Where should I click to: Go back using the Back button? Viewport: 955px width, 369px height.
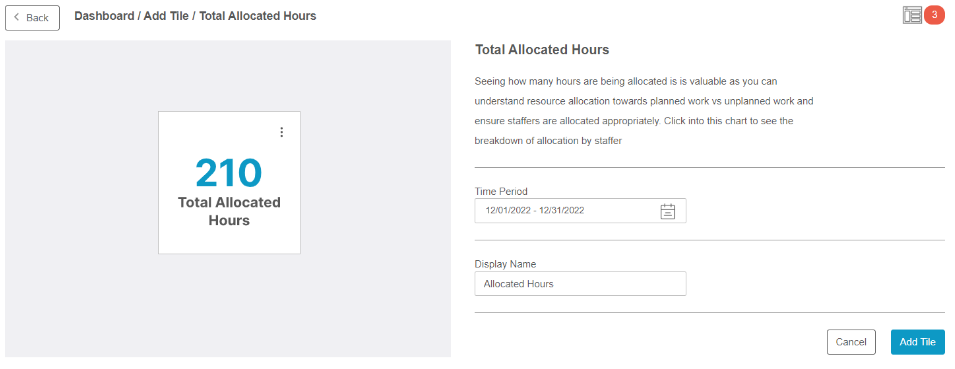pyautogui.click(x=32, y=18)
